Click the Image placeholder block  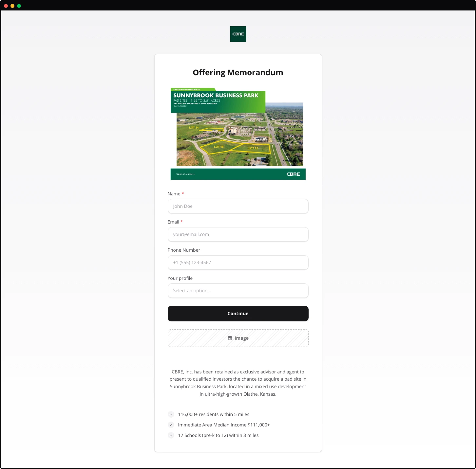(238, 338)
